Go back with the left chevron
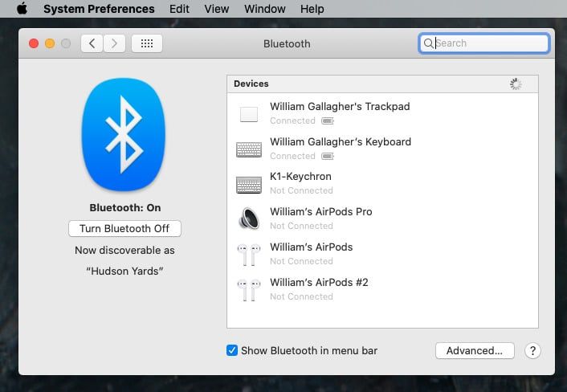Viewport: 567px width, 392px height. pyautogui.click(x=92, y=43)
